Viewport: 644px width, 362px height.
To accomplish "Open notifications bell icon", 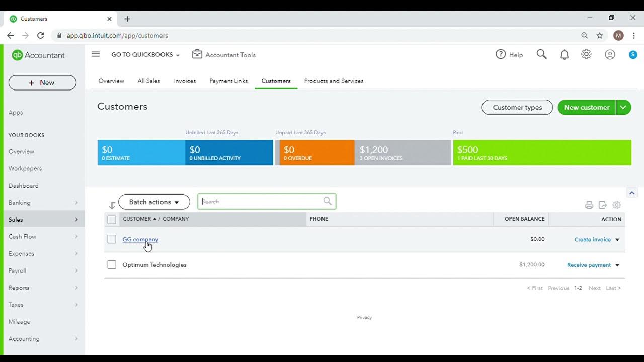I will coord(565,55).
